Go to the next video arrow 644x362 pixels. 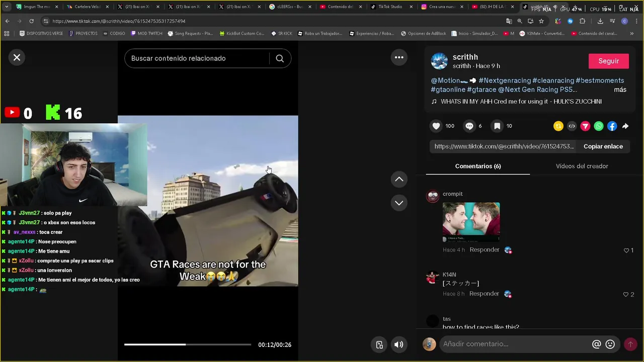(x=399, y=203)
